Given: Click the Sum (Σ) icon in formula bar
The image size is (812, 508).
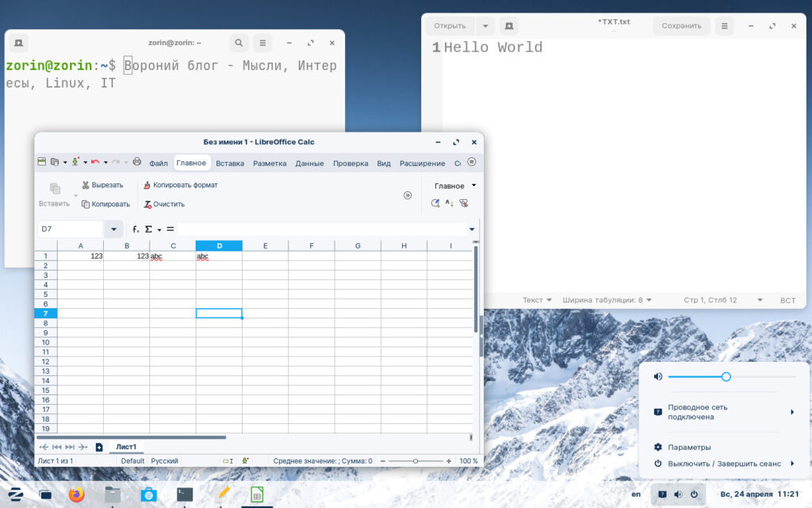Looking at the screenshot, I should [148, 229].
